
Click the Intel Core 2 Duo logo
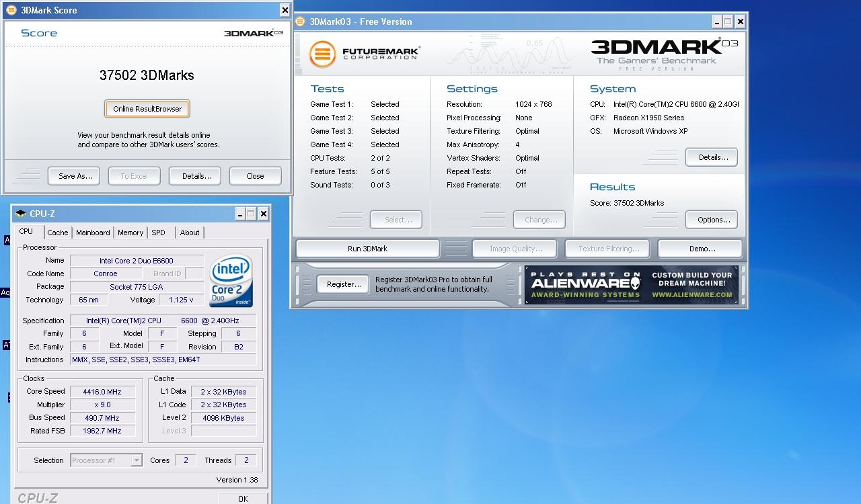point(231,281)
